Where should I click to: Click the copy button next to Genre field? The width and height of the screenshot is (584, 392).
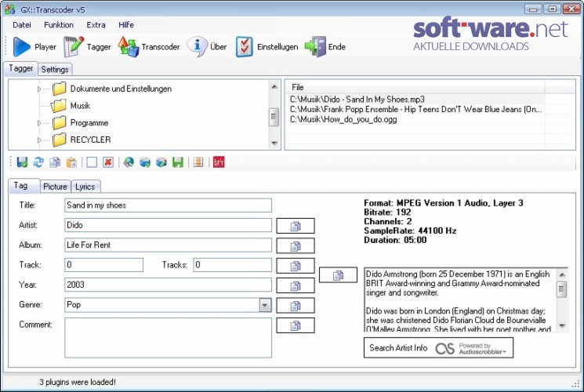click(296, 306)
